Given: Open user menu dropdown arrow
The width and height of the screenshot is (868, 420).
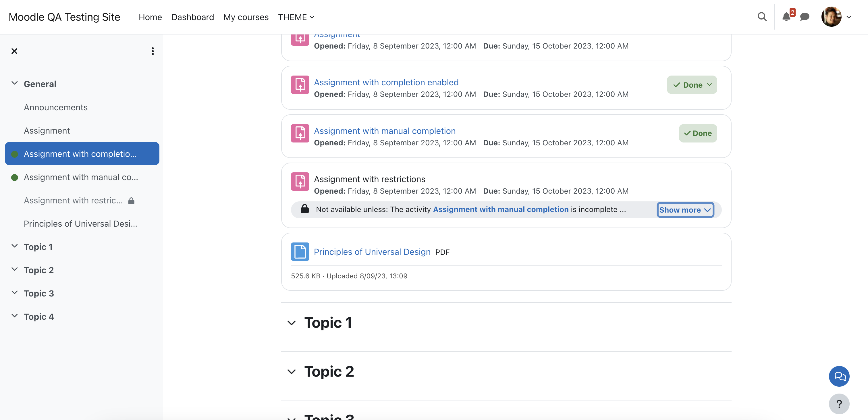Looking at the screenshot, I should tap(849, 17).
